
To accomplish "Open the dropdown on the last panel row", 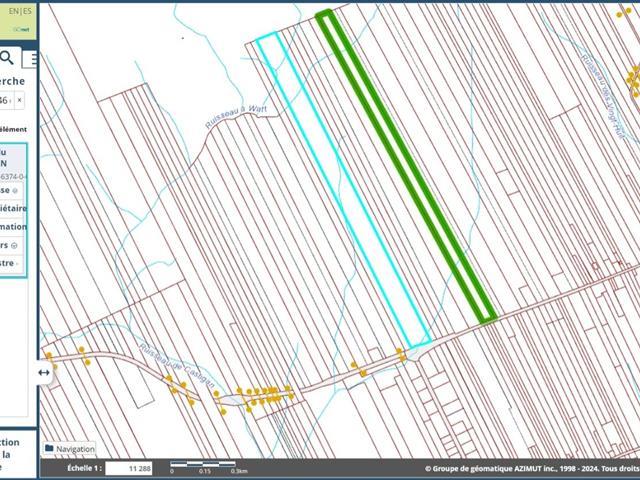I will click(x=18, y=264).
